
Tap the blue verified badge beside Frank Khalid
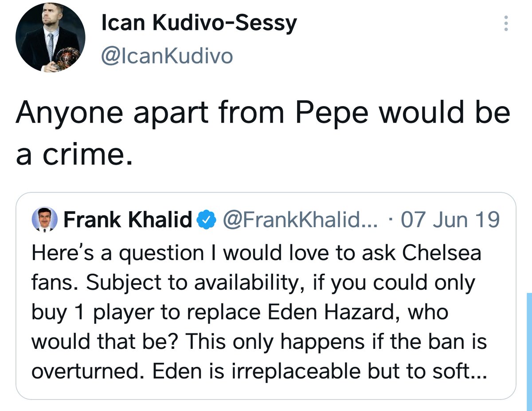[206, 219]
